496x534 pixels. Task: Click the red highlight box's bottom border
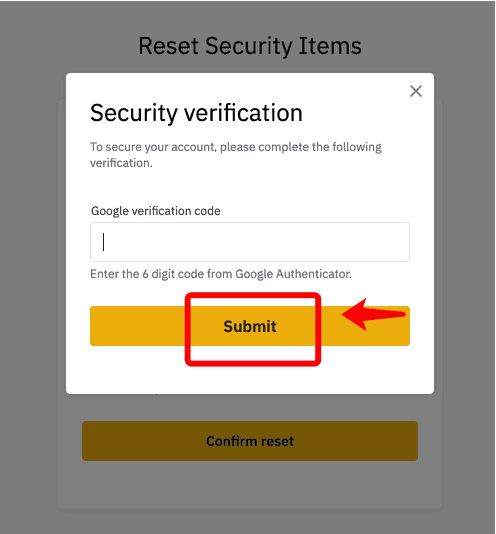click(x=253, y=363)
